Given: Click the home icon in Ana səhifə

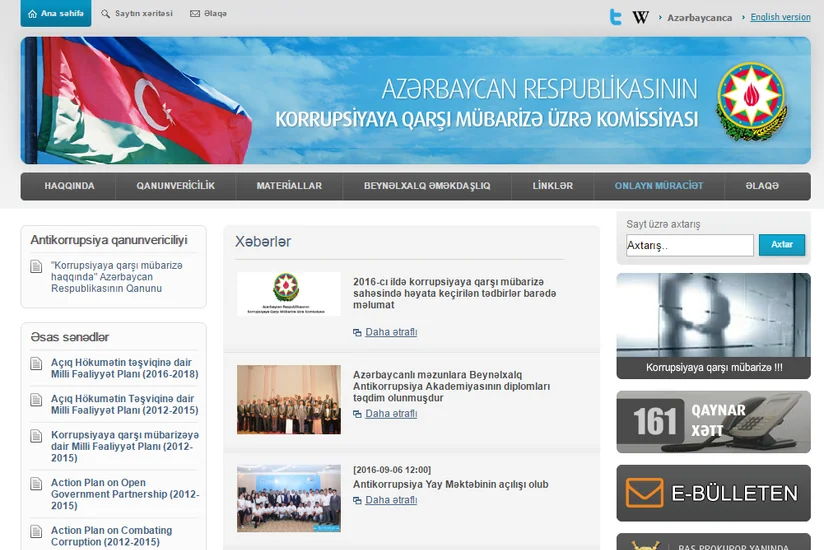Looking at the screenshot, I should pyautogui.click(x=33, y=14).
